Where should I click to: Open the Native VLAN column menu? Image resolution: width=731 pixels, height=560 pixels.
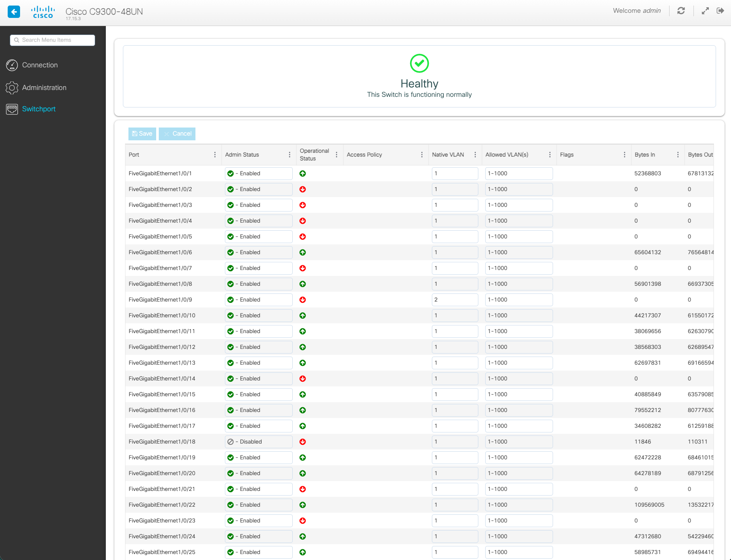point(475,155)
